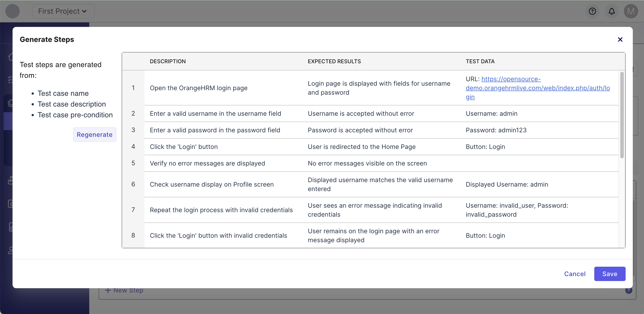
Task: Select 'Open the OrangeHRM login page' description
Action: click(x=199, y=88)
